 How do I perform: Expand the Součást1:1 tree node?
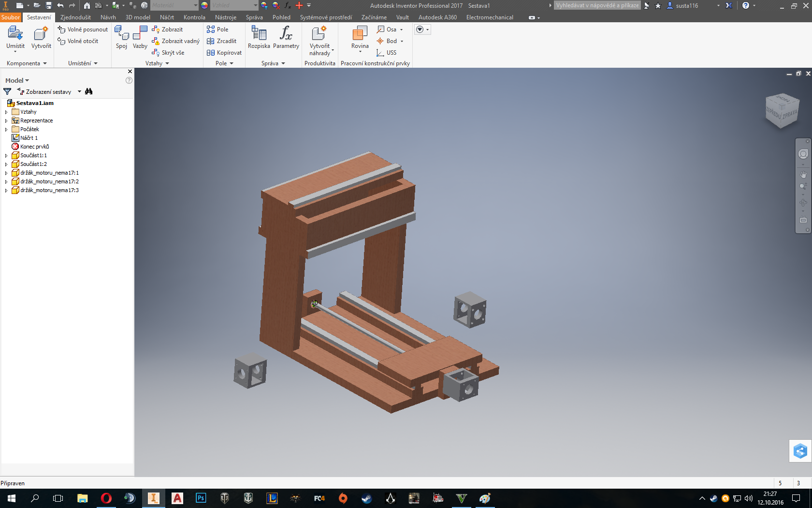click(x=6, y=156)
